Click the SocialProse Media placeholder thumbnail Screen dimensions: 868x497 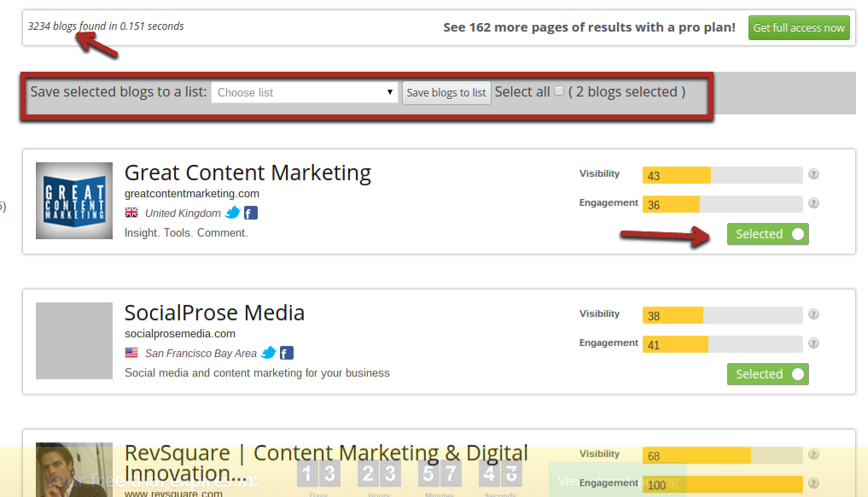pyautogui.click(x=74, y=341)
